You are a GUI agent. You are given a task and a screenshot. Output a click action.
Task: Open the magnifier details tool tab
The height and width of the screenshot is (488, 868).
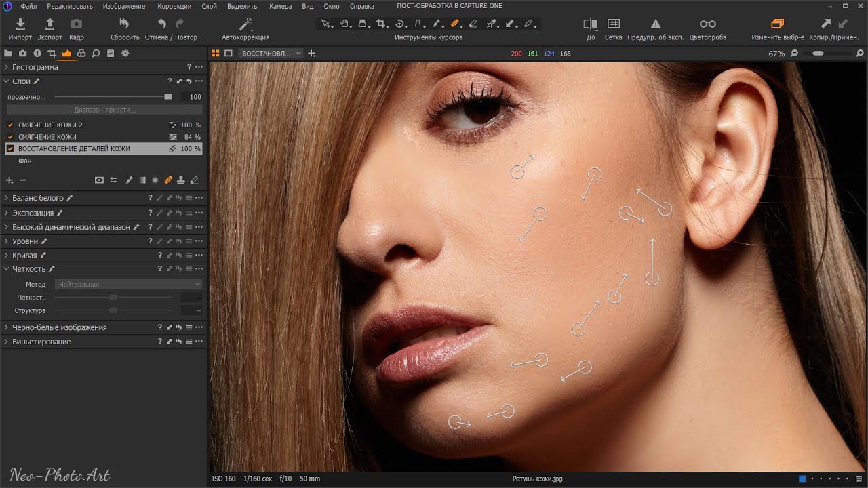(x=96, y=53)
